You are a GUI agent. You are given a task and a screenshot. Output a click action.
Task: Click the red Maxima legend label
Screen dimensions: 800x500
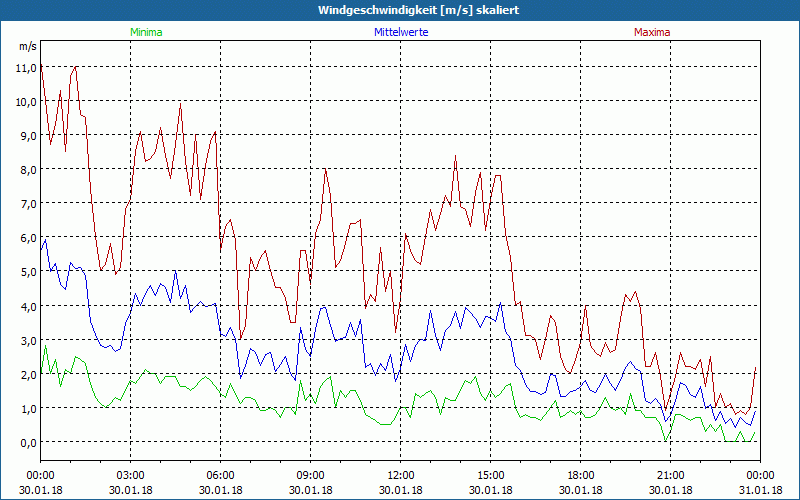(652, 32)
